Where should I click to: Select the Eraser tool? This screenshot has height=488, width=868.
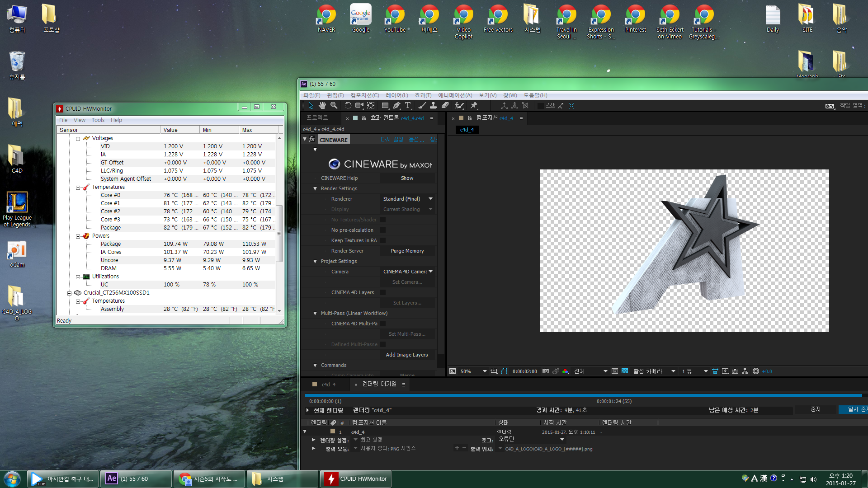(445, 105)
